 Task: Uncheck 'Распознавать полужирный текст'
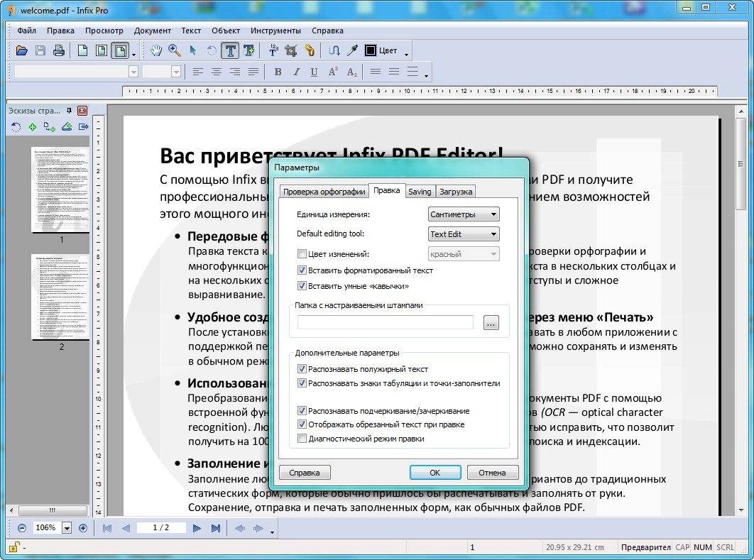[302, 369]
